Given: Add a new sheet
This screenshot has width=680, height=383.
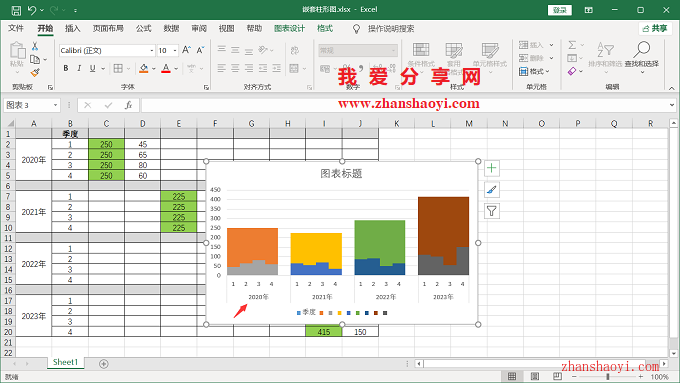Looking at the screenshot, I should pos(104,363).
